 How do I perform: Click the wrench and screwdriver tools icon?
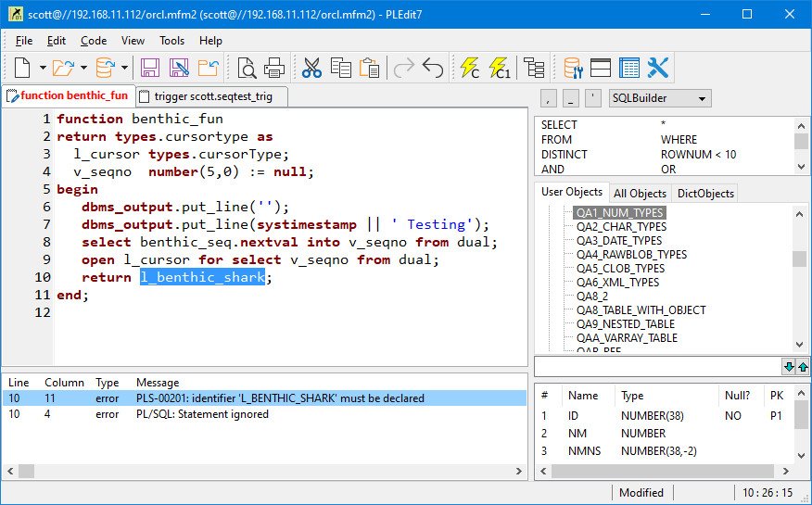coord(658,68)
